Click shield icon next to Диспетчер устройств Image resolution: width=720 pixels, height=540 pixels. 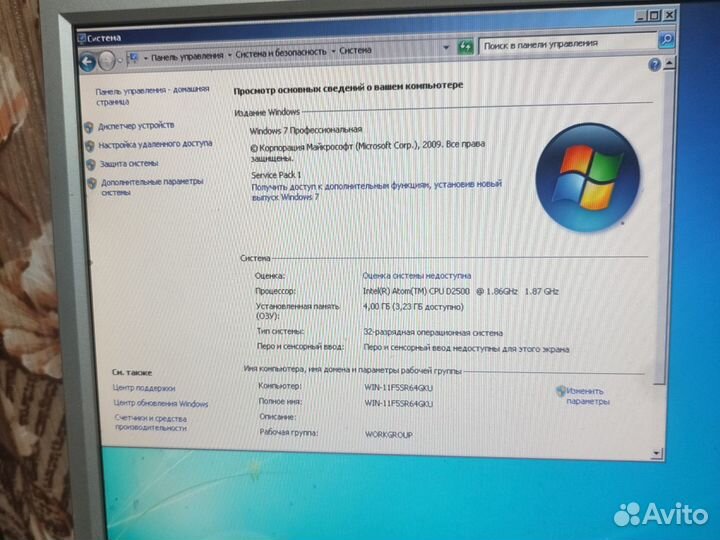(x=89, y=127)
